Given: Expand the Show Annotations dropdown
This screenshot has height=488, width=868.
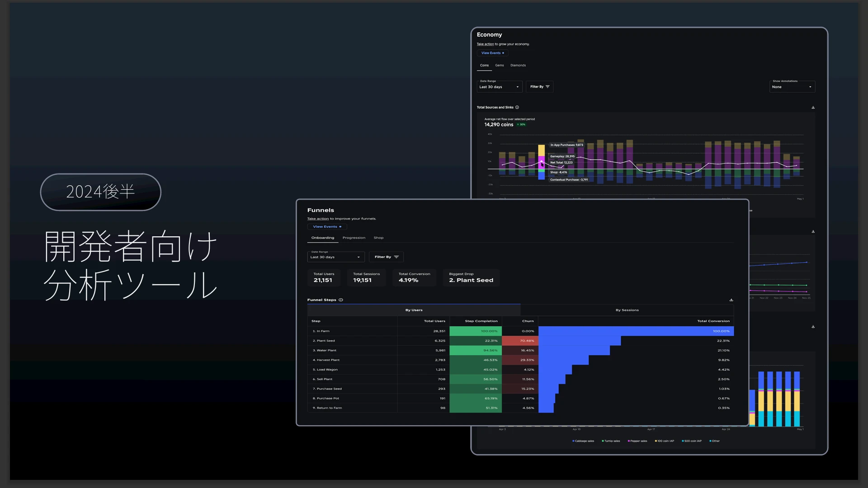Looking at the screenshot, I should tap(792, 87).
